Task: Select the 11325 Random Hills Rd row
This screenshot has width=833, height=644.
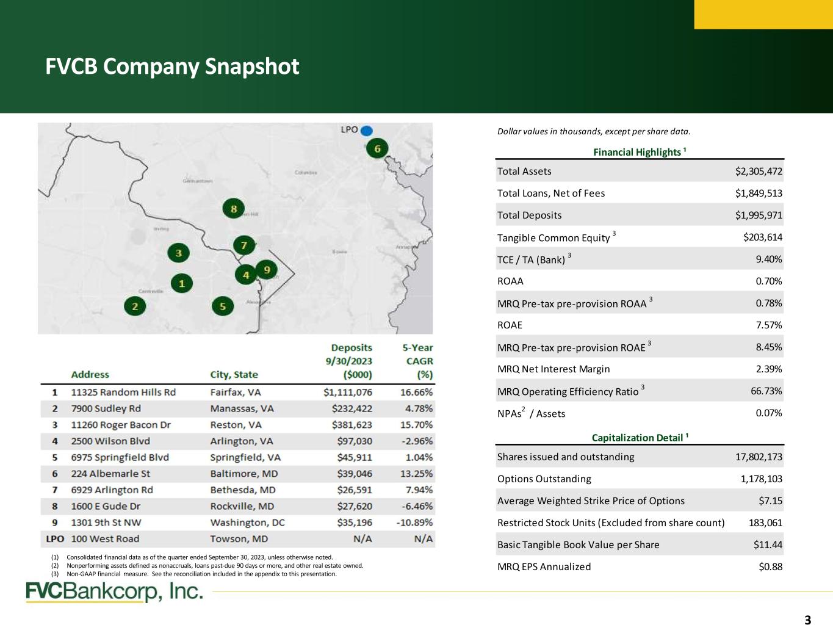Action: 238,392
